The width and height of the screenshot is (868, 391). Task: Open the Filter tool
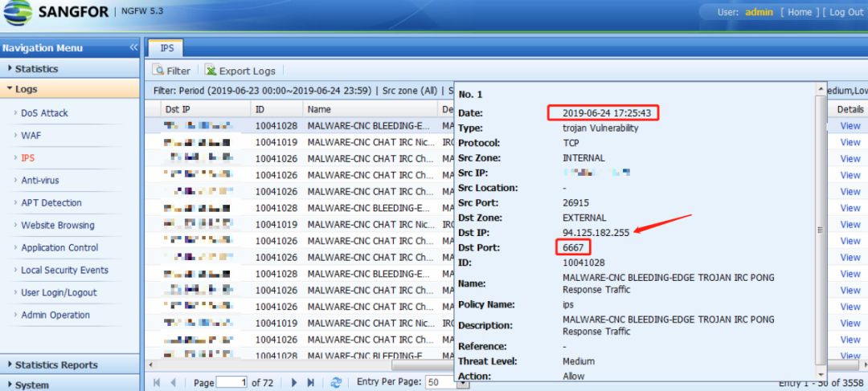point(171,70)
